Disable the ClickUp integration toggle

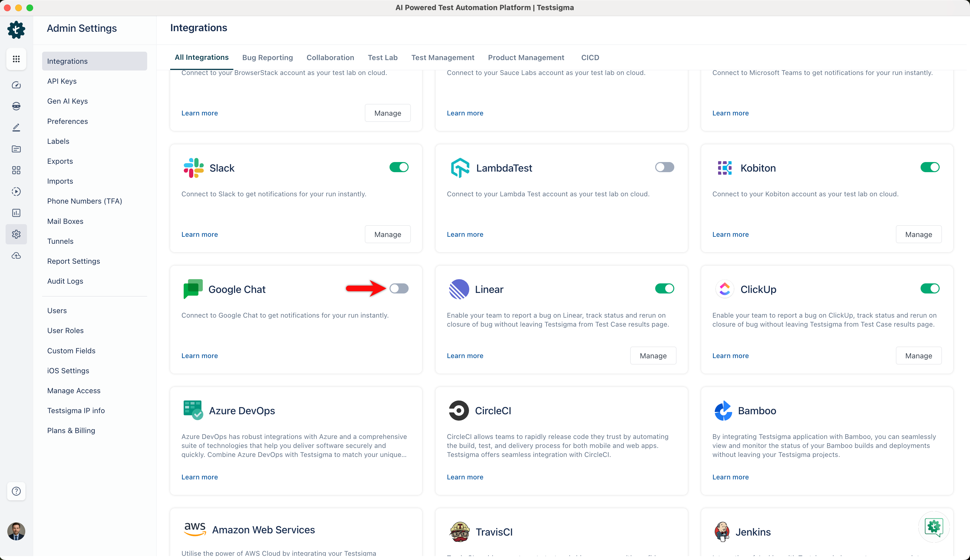coord(930,288)
